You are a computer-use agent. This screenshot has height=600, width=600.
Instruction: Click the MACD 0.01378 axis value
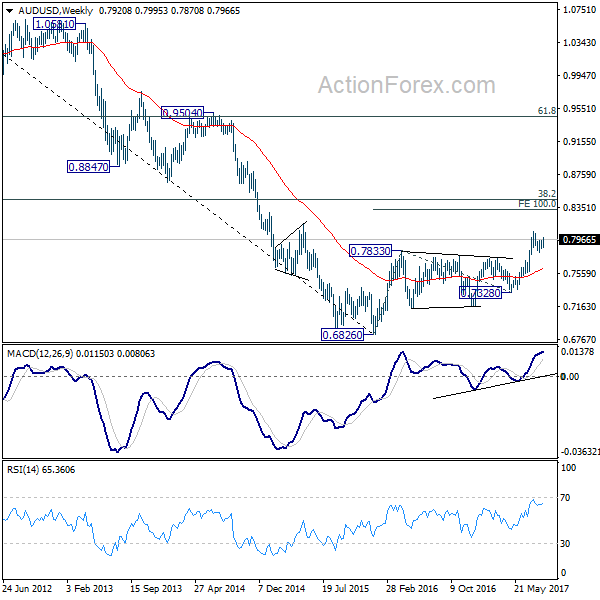[x=577, y=351]
